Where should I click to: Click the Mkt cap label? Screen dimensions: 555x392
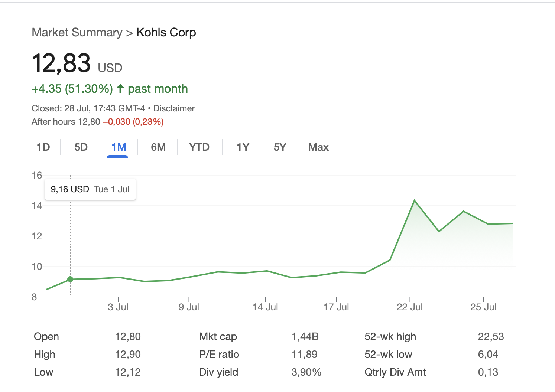218,337
